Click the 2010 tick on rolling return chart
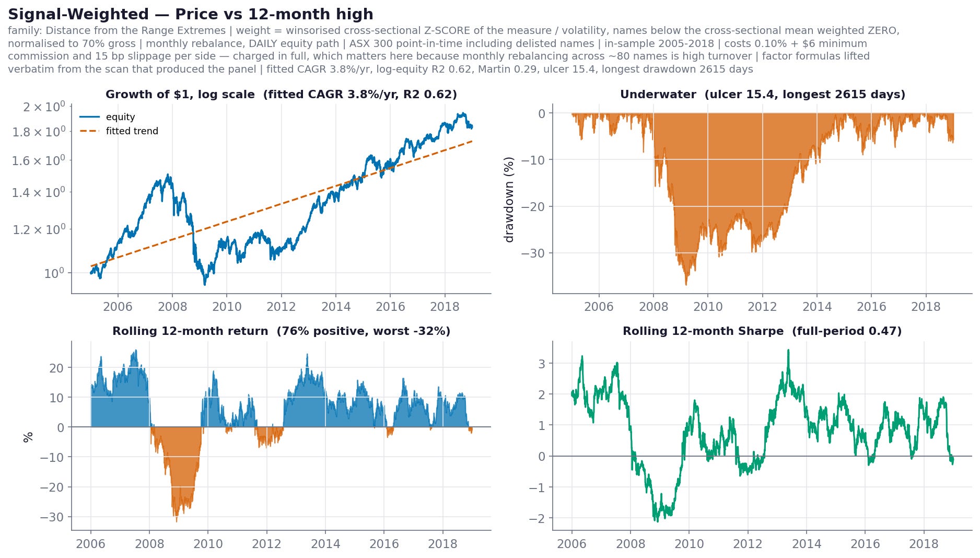The width and height of the screenshot is (980, 558). [x=208, y=544]
